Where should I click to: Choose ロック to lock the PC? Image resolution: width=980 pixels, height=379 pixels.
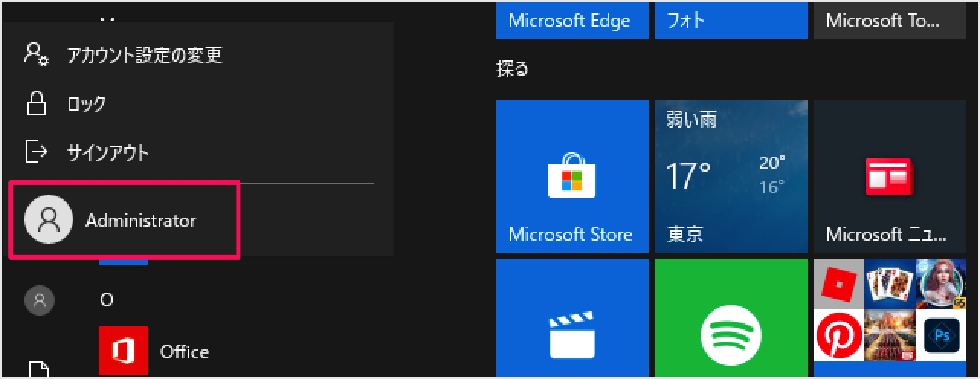[86, 104]
